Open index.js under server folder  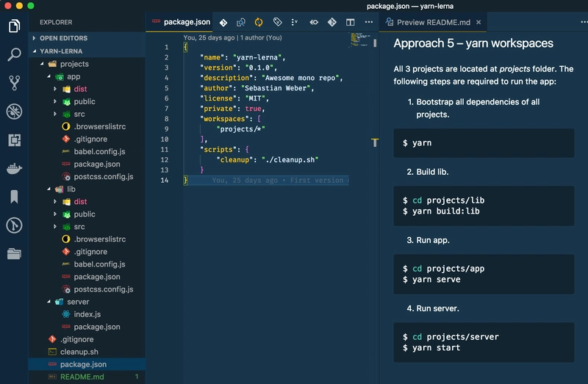coord(87,314)
